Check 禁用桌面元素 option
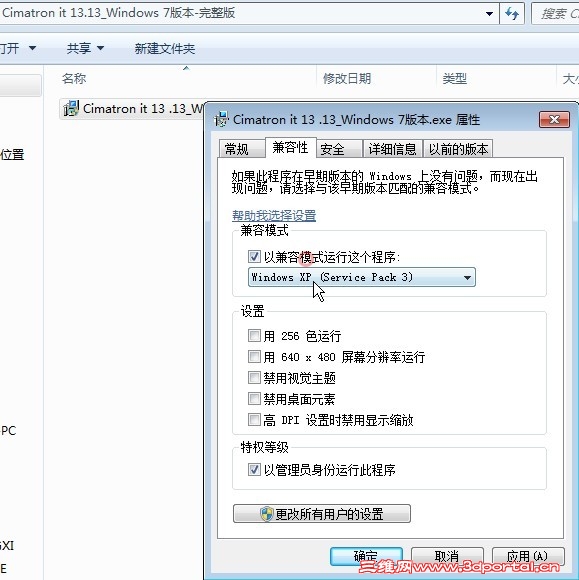The image size is (579, 580). (x=254, y=399)
